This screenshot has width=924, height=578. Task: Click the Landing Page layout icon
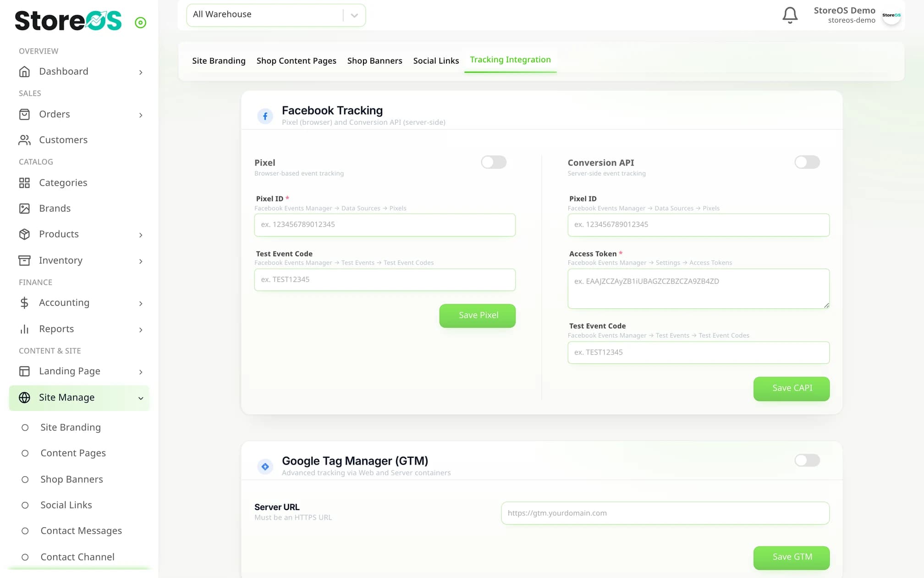[x=24, y=371]
